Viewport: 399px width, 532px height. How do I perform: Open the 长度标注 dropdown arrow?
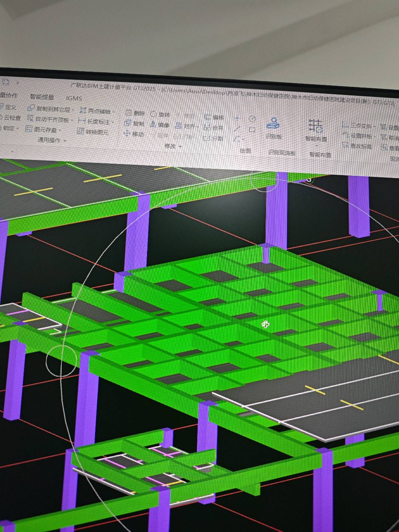click(x=113, y=122)
